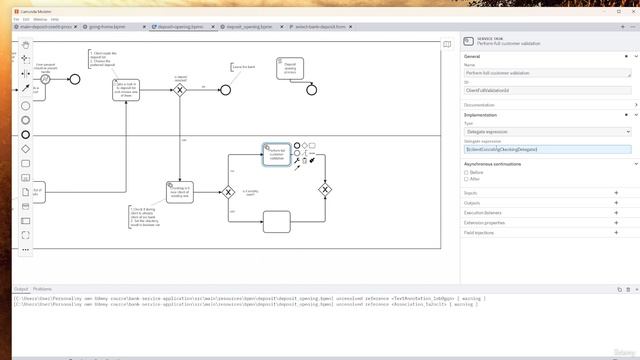This screenshot has width=640, height=360.
Task: Select the empty unnamed task in diagram
Action: [277, 222]
